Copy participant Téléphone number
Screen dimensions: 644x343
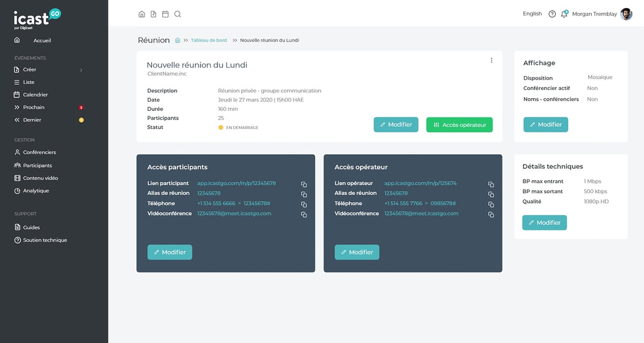[304, 204]
